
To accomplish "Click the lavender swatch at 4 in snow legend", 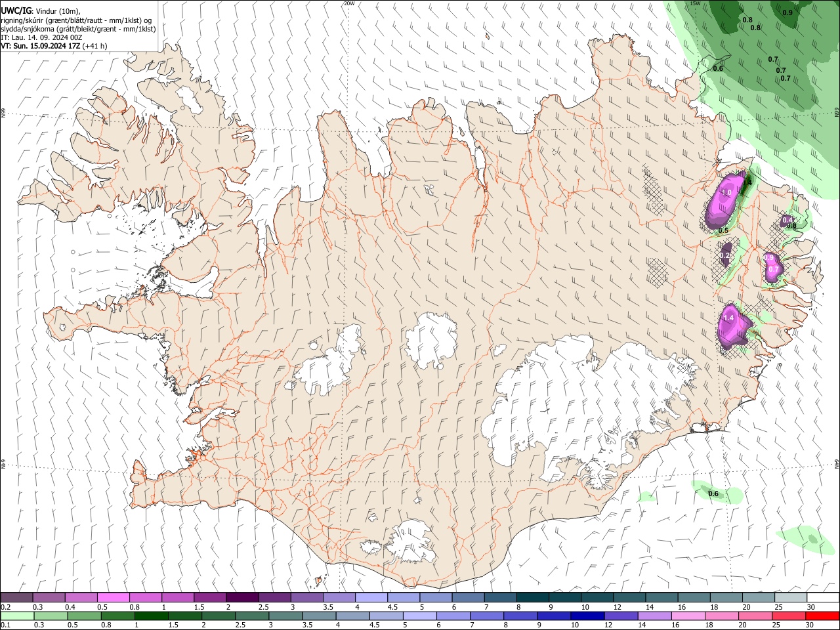I will (371, 598).
